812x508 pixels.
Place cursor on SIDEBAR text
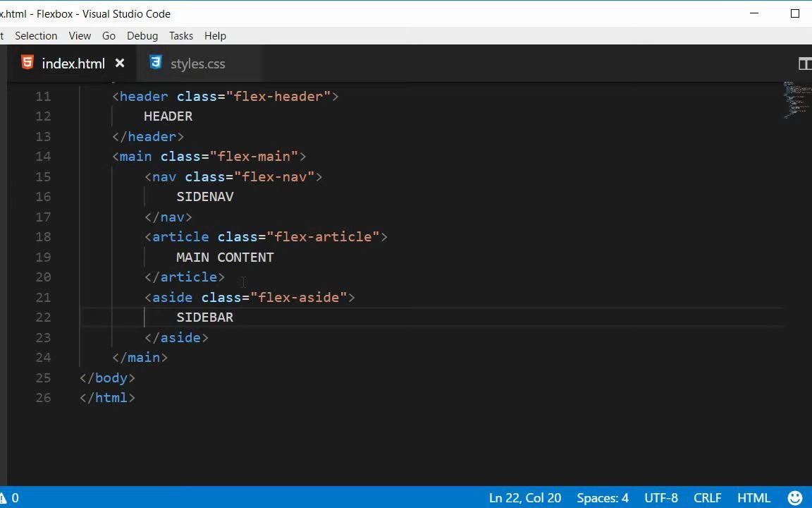click(x=204, y=317)
